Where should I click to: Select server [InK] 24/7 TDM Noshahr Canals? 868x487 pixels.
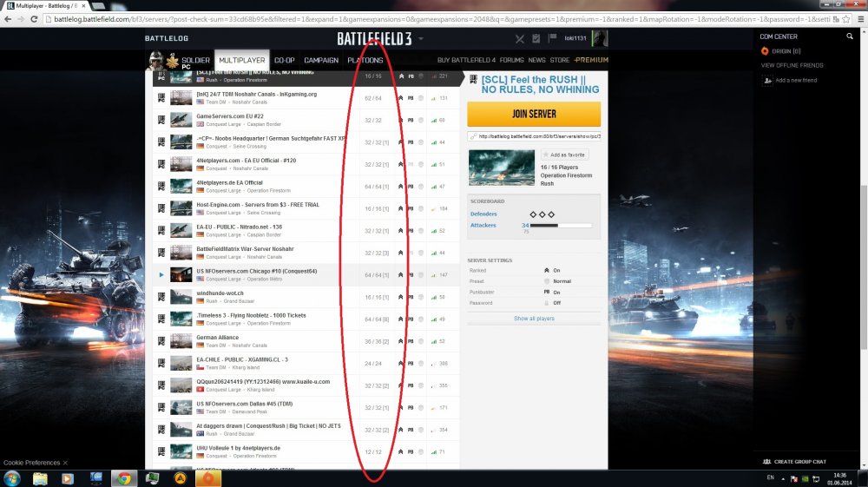coord(308,98)
